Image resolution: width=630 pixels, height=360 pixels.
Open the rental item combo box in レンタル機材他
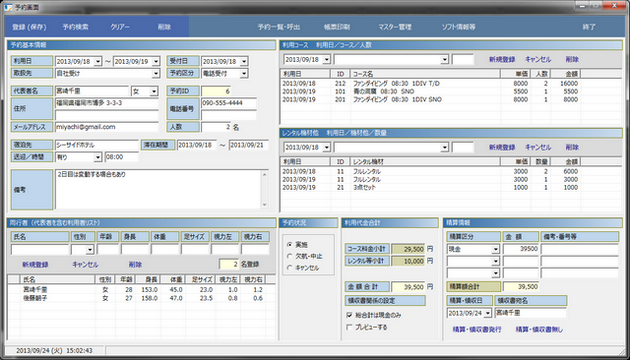pyautogui.click(x=444, y=147)
